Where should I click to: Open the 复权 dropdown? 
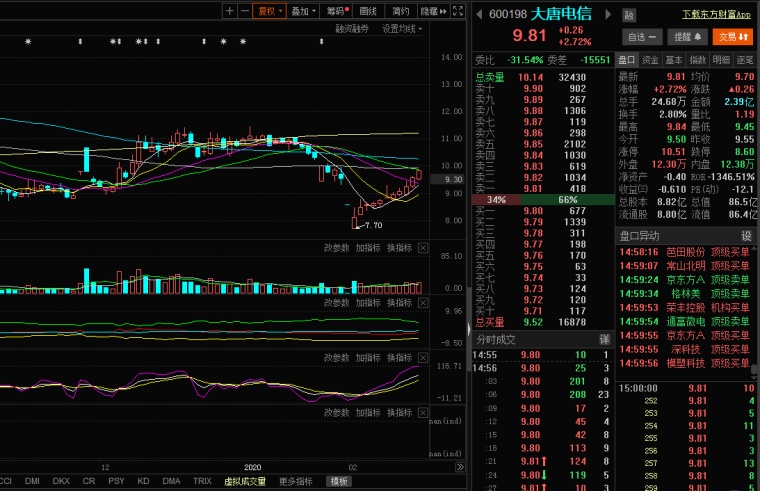[x=269, y=11]
